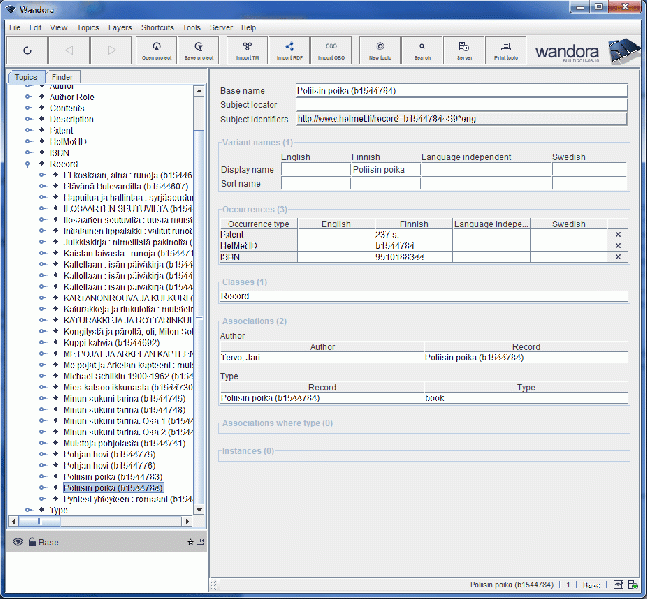This screenshot has width=647, height=599.
Task: Click the New topic toolbar icon
Action: tap(379, 49)
